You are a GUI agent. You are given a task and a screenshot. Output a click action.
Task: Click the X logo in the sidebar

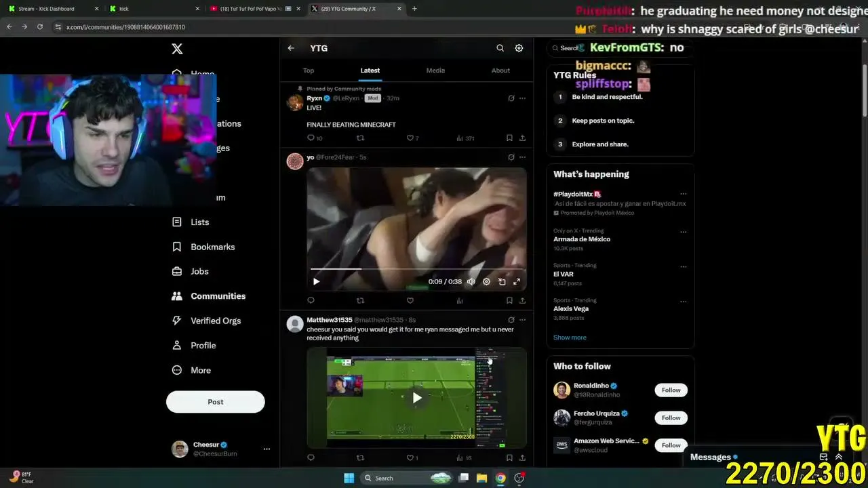pos(177,49)
